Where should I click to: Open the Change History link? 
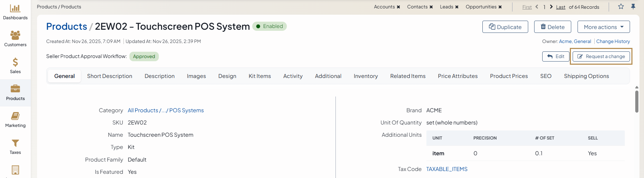613,41
